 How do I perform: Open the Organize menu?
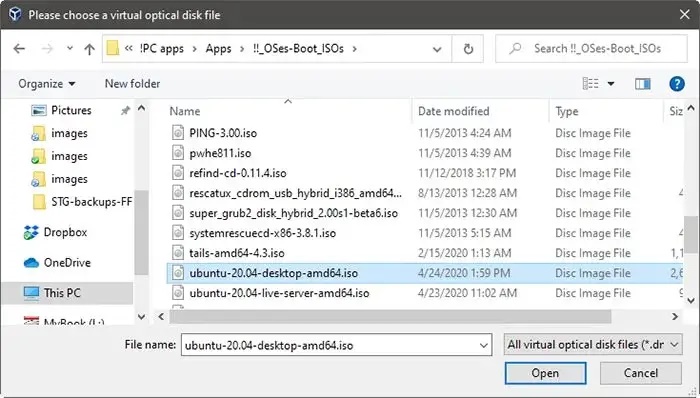click(x=46, y=83)
